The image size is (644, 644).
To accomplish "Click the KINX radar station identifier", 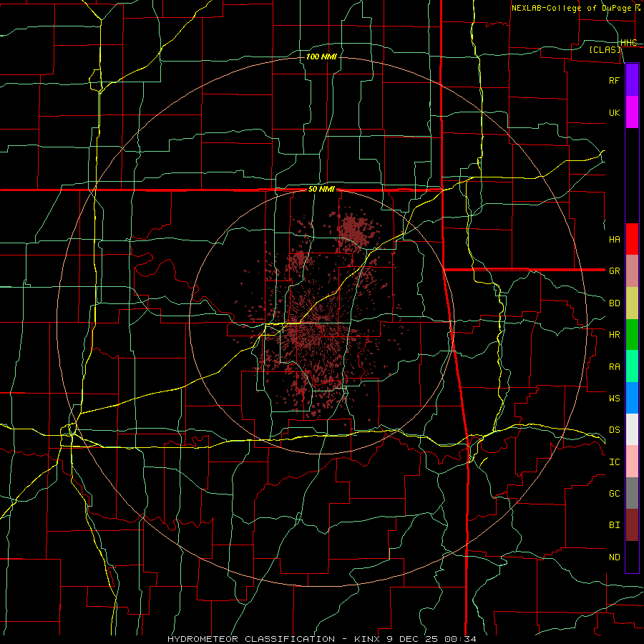I will coord(367,639).
